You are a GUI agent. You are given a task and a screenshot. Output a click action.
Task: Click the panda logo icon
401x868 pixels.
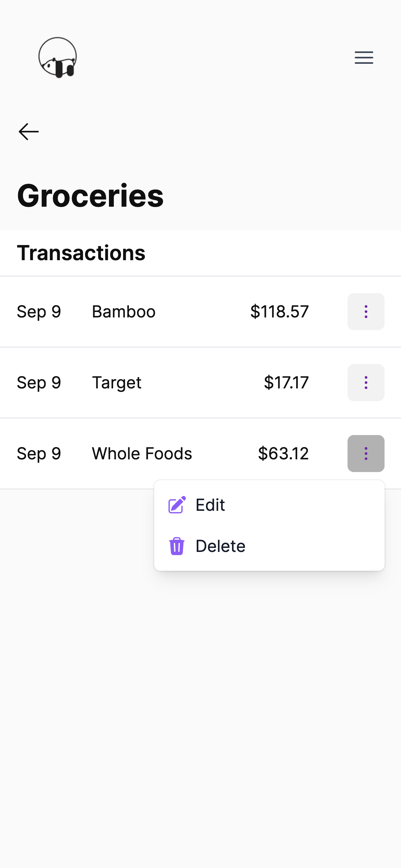click(58, 58)
